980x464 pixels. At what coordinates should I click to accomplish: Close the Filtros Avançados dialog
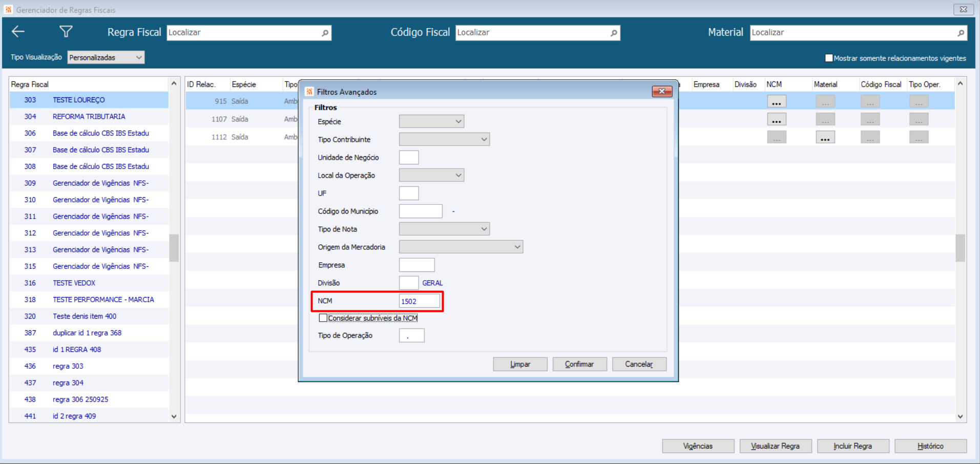[662, 91]
